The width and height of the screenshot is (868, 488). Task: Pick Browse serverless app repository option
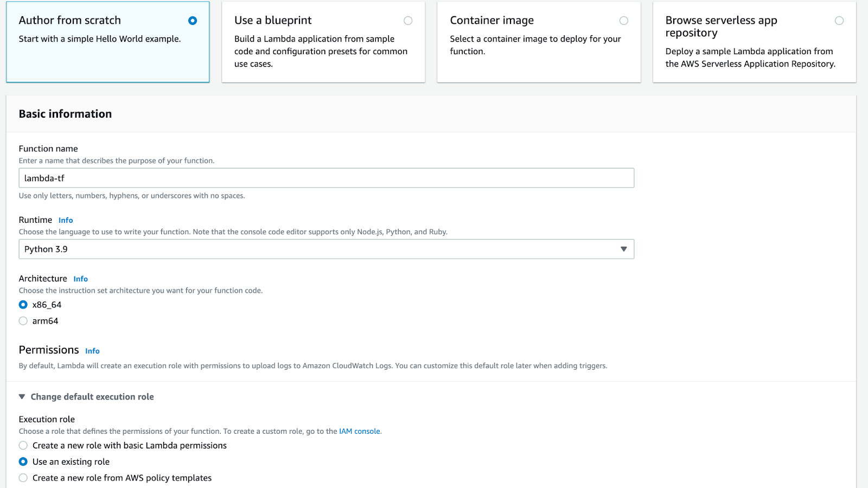[839, 21]
